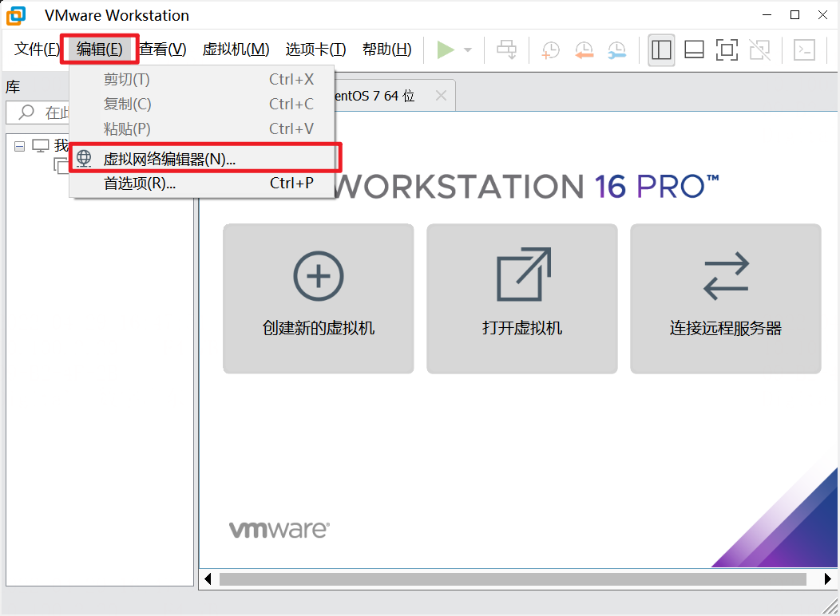The height and width of the screenshot is (616, 840).
Task: Select 粘贴(P) in the Edit menu
Action: coord(202,128)
